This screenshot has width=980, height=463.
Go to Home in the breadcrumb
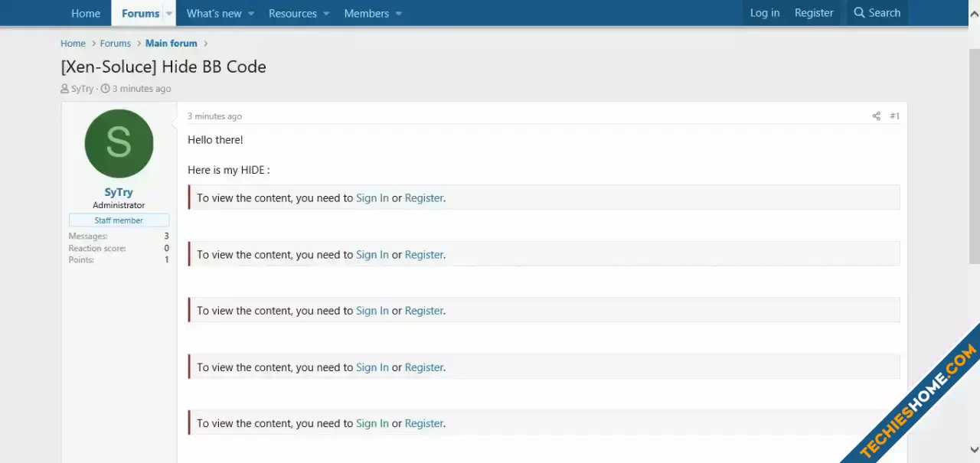73,44
